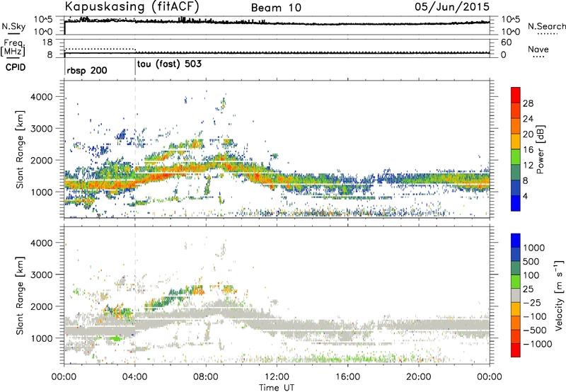Select the "-100" value on the Velocity scale

535,316
